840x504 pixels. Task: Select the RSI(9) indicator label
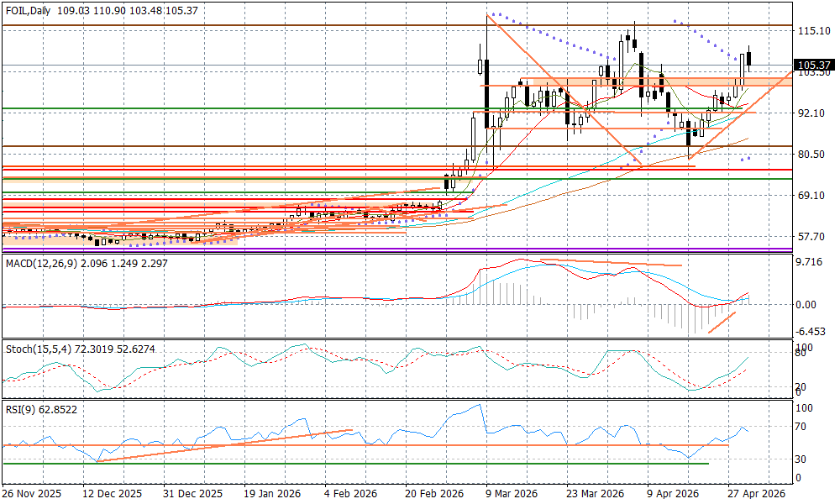click(20, 409)
